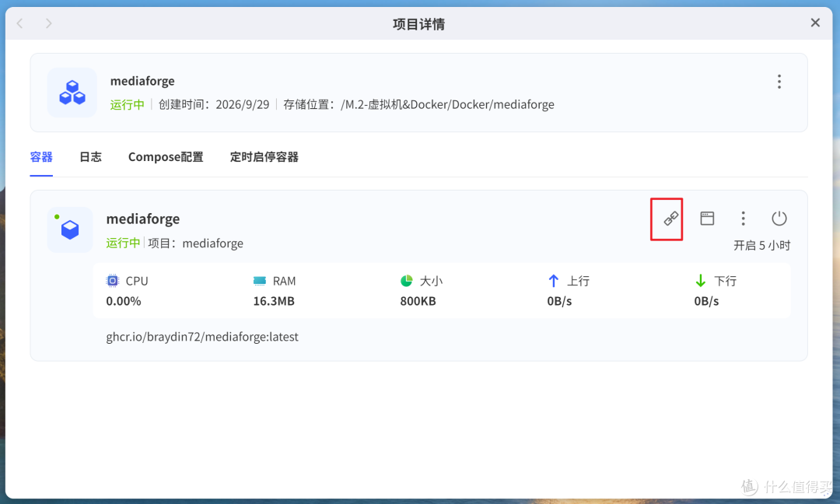Image resolution: width=840 pixels, height=504 pixels.
Task: Click the 开启 5 小时 uptime text
Action: (x=761, y=245)
